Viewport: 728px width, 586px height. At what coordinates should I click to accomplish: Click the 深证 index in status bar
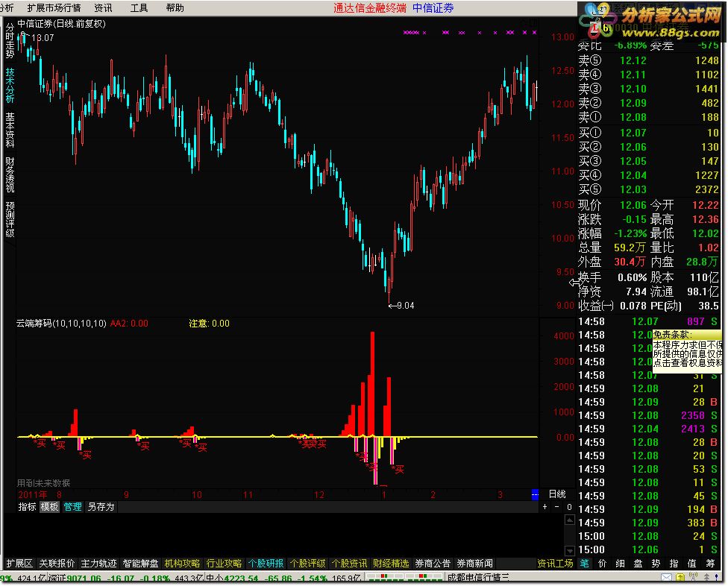coord(57,578)
